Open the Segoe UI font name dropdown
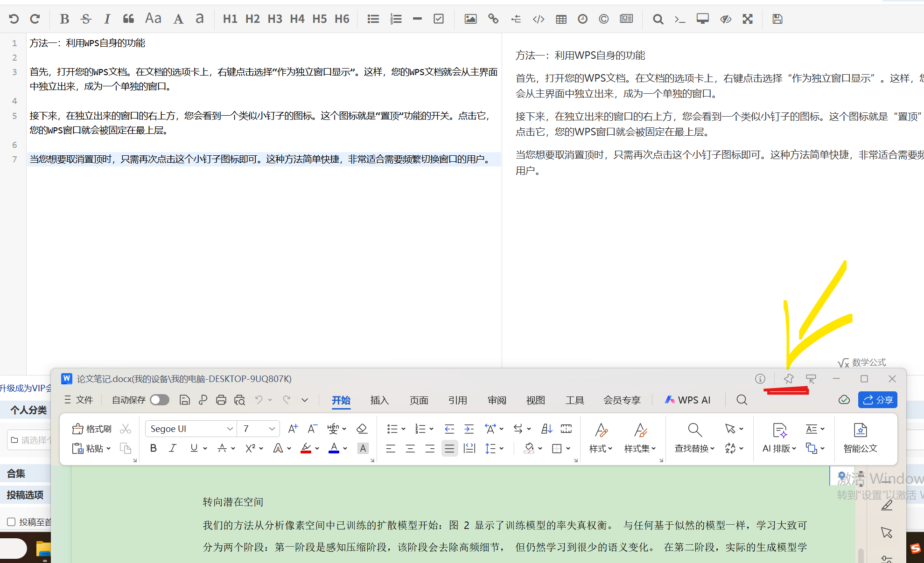The width and height of the screenshot is (924, 563). (230, 429)
